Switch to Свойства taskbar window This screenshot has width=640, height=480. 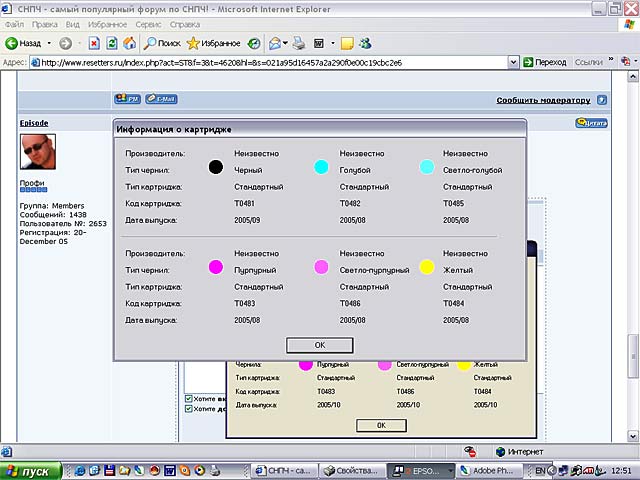tap(351, 471)
